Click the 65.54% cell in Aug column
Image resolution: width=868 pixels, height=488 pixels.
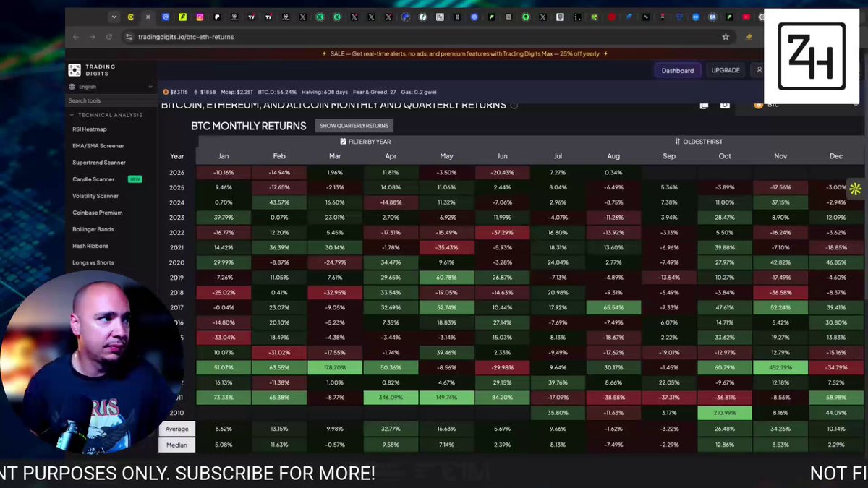(613, 308)
